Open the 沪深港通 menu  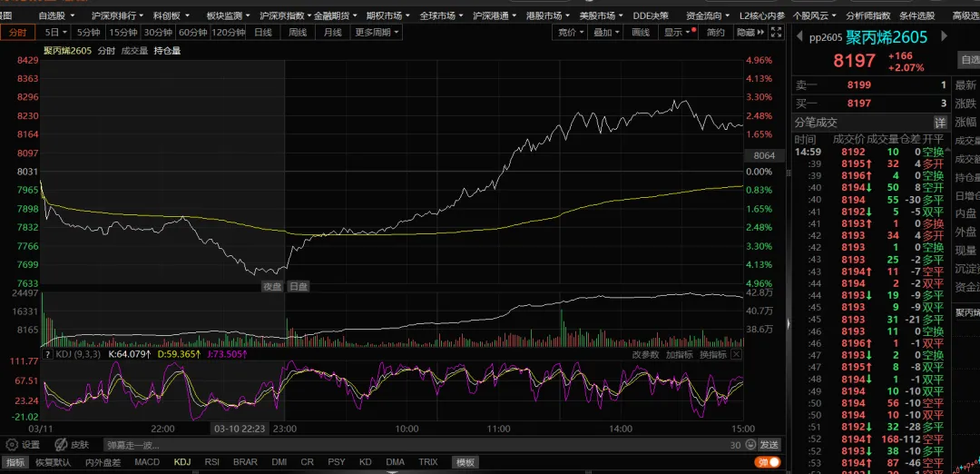[x=495, y=15]
